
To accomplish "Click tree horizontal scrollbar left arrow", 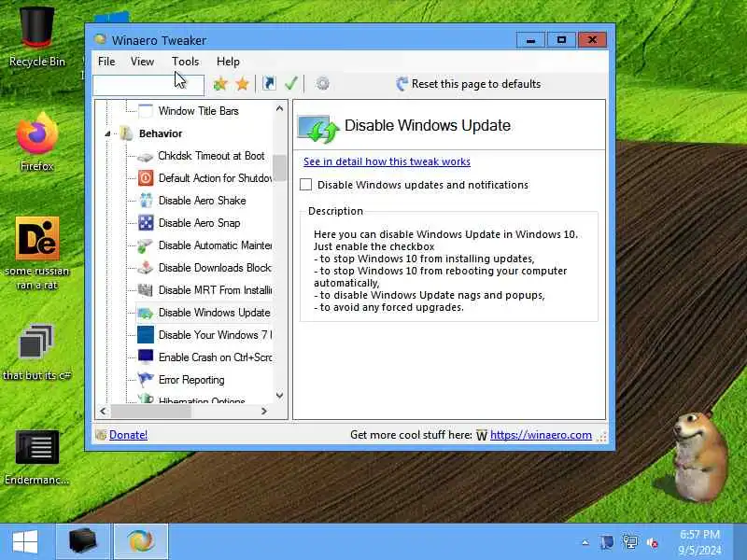I will 104,411.
